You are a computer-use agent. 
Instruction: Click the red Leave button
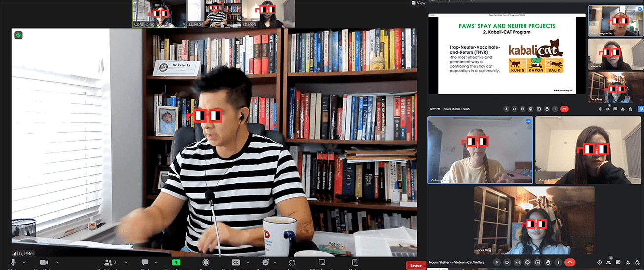[x=416, y=265]
